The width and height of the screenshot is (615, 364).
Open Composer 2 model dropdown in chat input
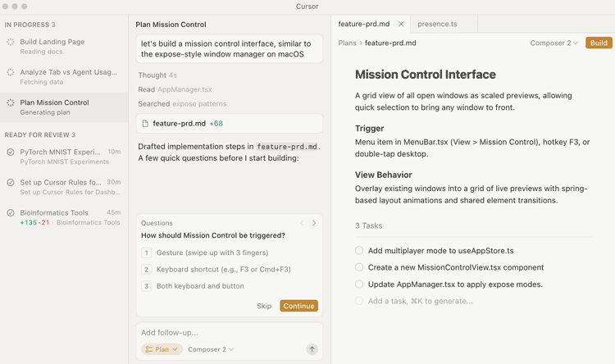click(x=211, y=349)
